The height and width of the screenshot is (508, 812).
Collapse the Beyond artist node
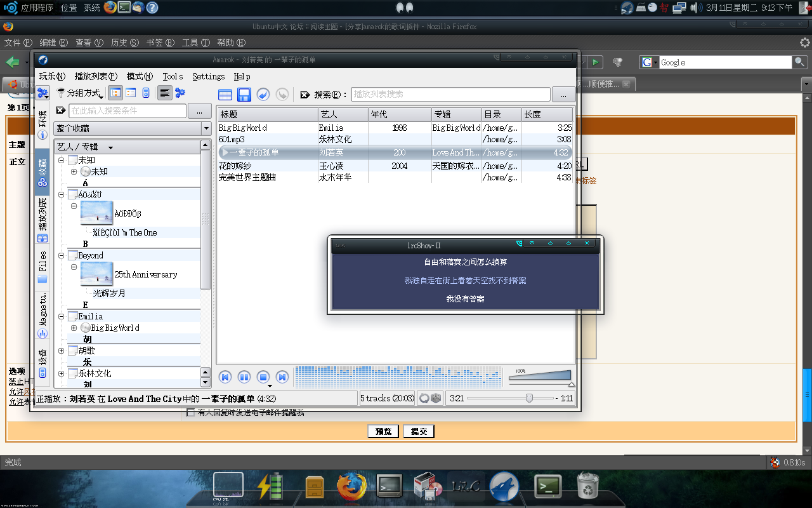tap(62, 255)
